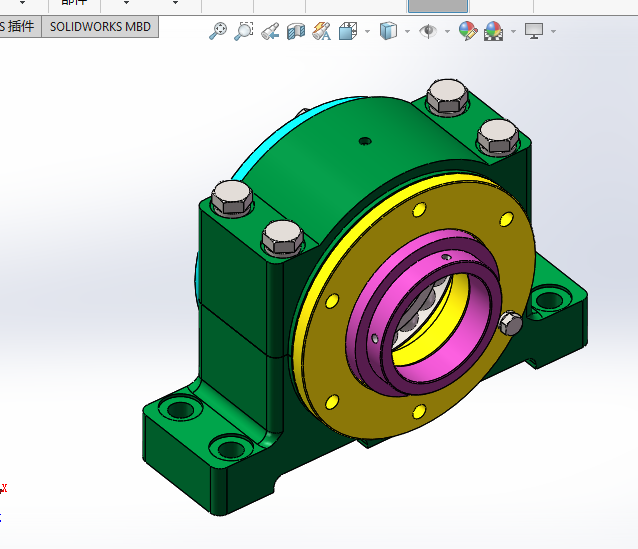Open the Display Style dropdown arrow
The image size is (638, 549).
pyautogui.click(x=407, y=31)
